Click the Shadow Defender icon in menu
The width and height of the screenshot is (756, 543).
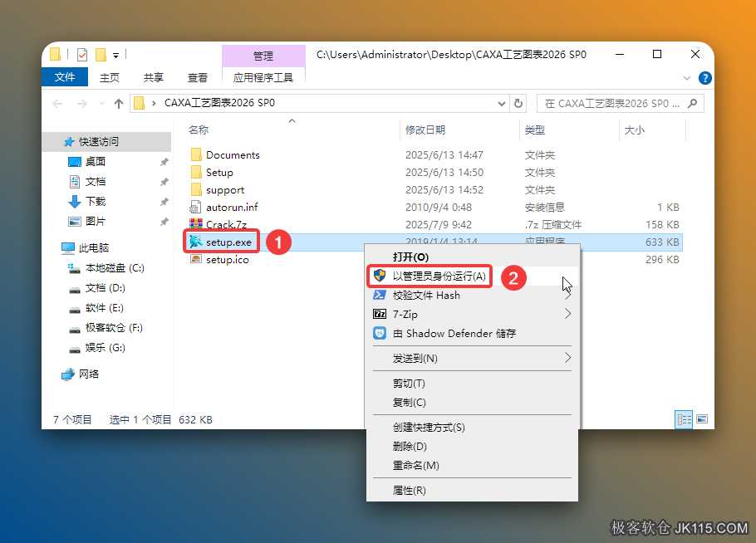(380, 333)
